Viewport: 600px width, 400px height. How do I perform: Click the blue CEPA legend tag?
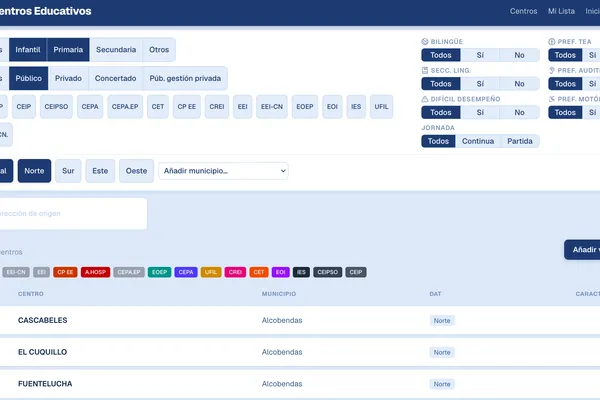tap(186, 272)
